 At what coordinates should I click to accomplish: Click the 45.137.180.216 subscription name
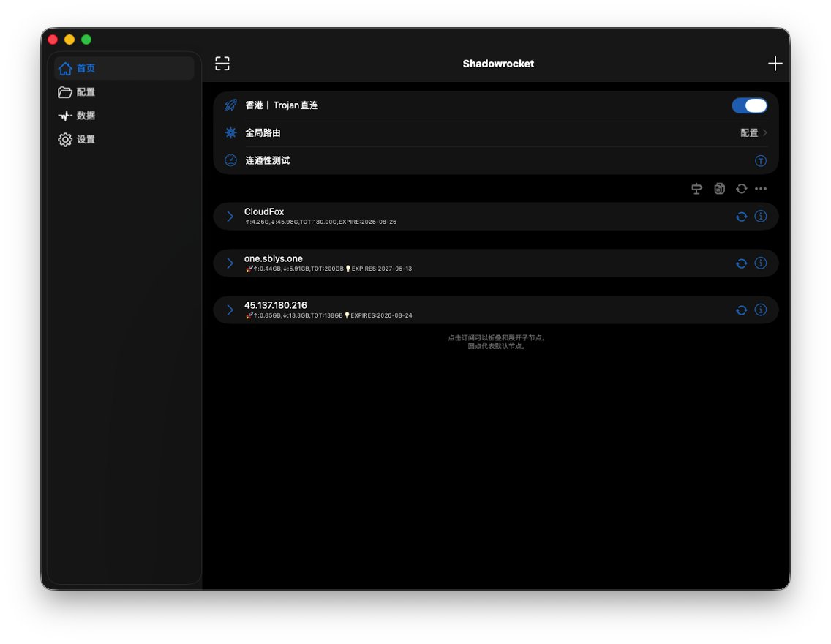click(276, 305)
